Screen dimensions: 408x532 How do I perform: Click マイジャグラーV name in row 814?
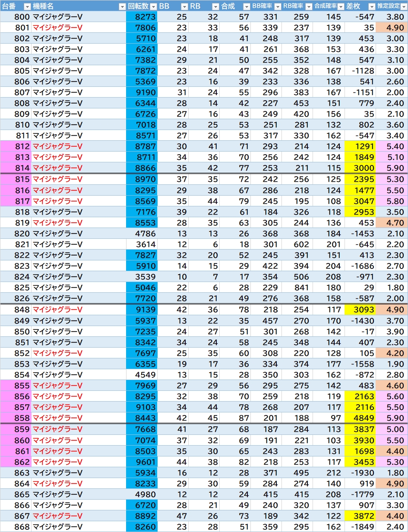[57, 168]
